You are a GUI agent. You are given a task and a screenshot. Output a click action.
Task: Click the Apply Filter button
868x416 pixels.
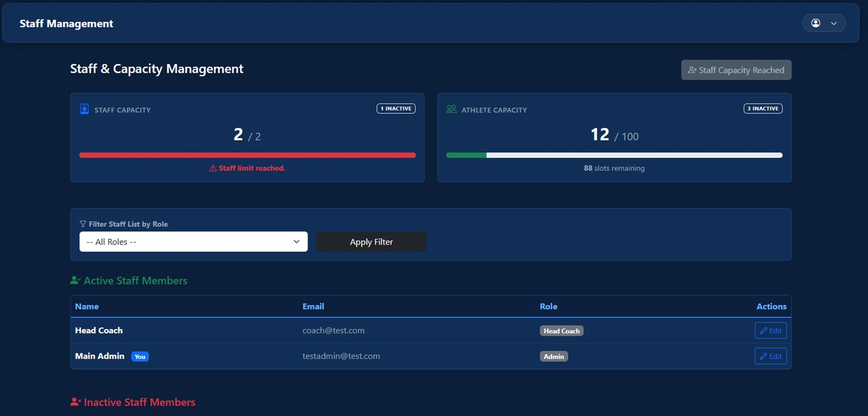tap(371, 241)
